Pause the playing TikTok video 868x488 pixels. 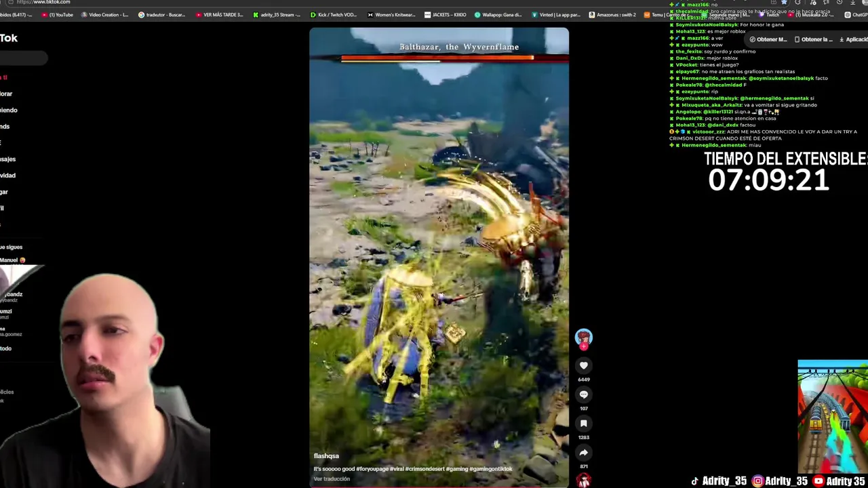point(439,258)
